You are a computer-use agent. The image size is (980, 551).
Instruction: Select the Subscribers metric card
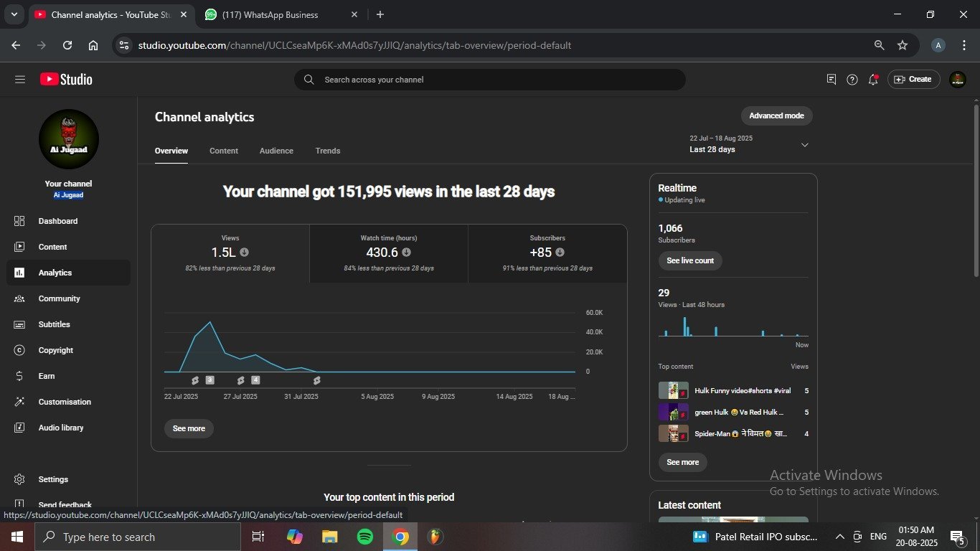coord(547,253)
